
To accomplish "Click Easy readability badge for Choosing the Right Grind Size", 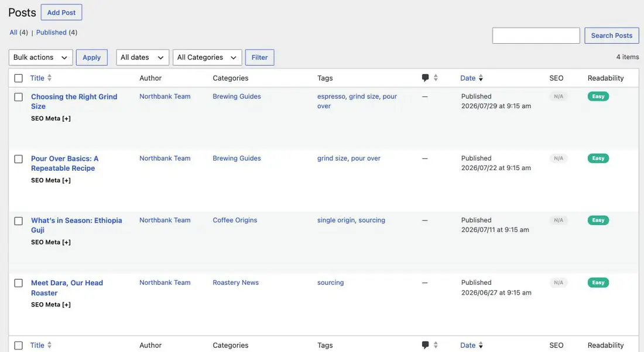I will [598, 96].
